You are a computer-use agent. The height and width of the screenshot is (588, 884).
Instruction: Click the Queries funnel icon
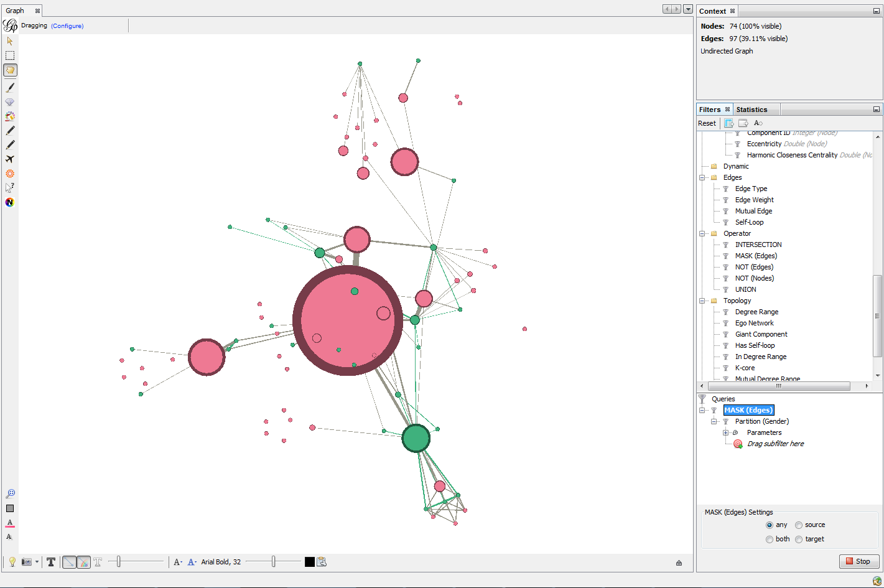coord(702,399)
